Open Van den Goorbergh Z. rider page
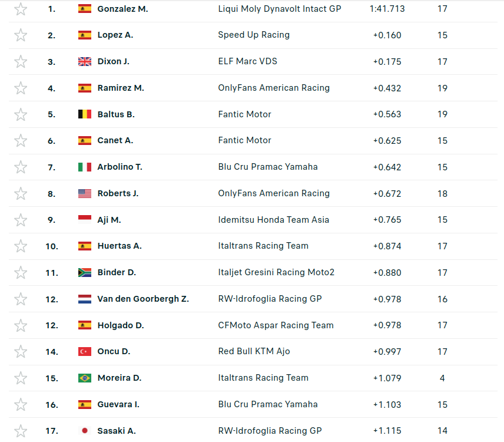The height and width of the screenshot is (442, 504). 143,299
